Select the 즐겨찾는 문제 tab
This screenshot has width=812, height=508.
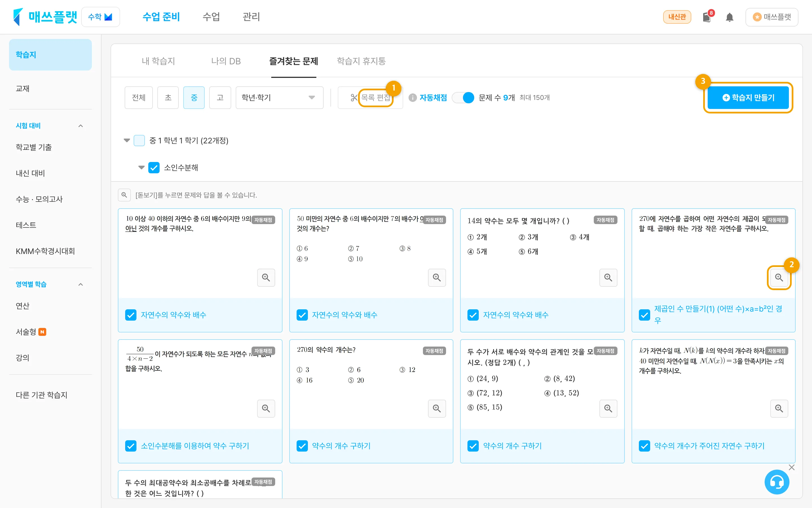pos(294,61)
